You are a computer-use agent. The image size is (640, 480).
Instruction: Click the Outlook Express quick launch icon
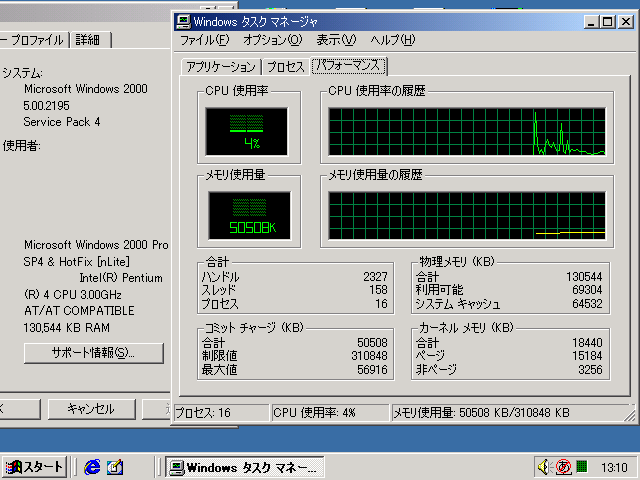pos(115,467)
